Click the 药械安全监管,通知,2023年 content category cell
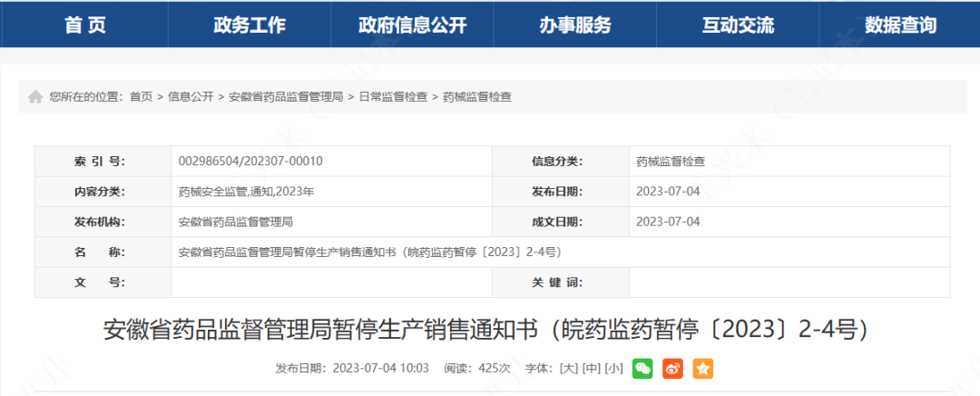The width and height of the screenshot is (980, 396). pos(332,192)
